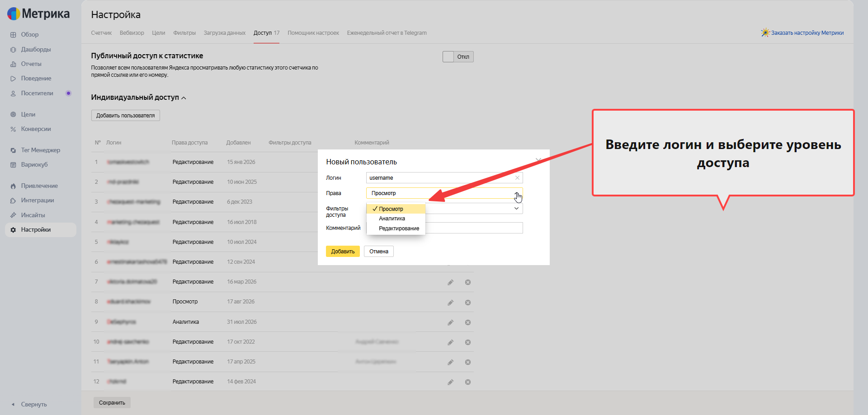The height and width of the screenshot is (415, 868).
Task: Open Вариокуб in the sidebar
Action: (34, 165)
